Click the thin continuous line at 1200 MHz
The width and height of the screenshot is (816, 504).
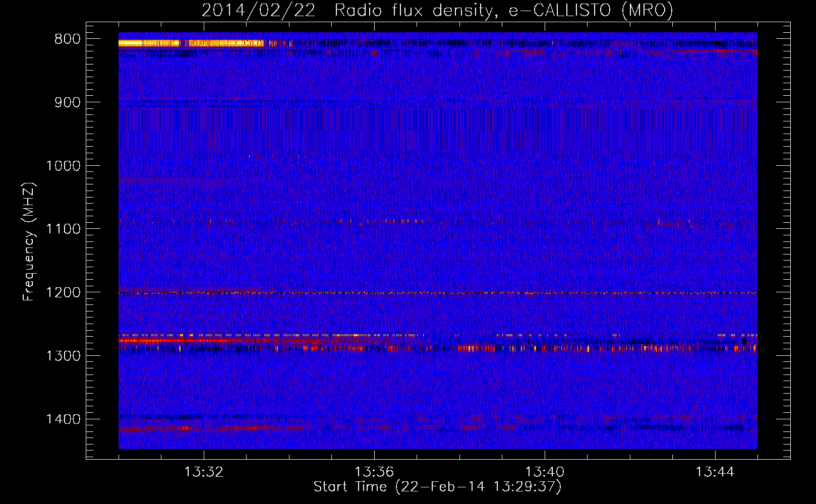438,293
